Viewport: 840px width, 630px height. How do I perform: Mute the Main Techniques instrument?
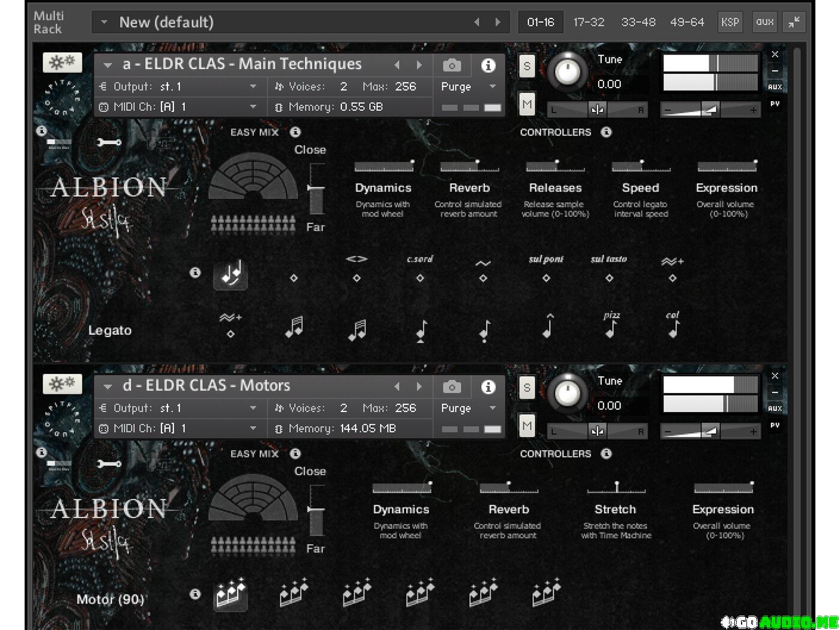pos(527,104)
